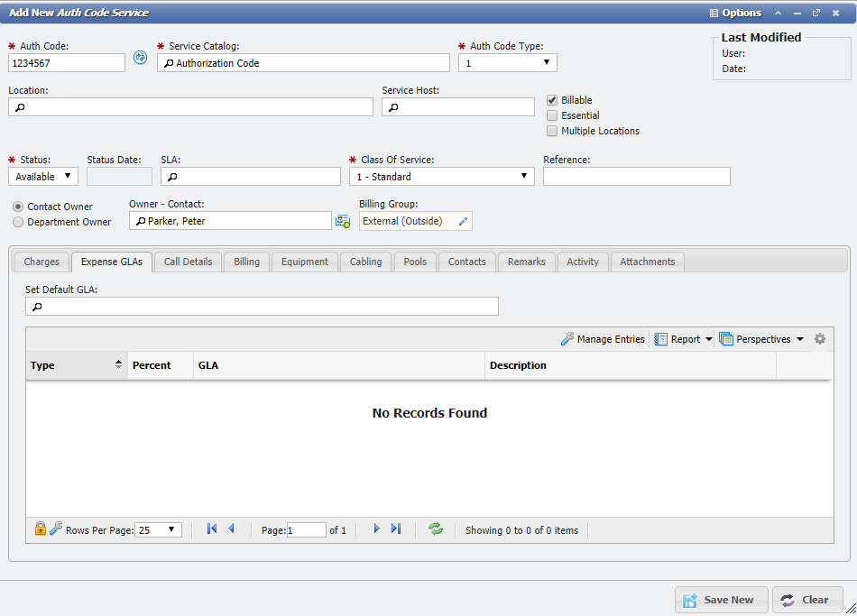The image size is (857, 616).
Task: Enable the Essential checkbox
Action: [552, 115]
